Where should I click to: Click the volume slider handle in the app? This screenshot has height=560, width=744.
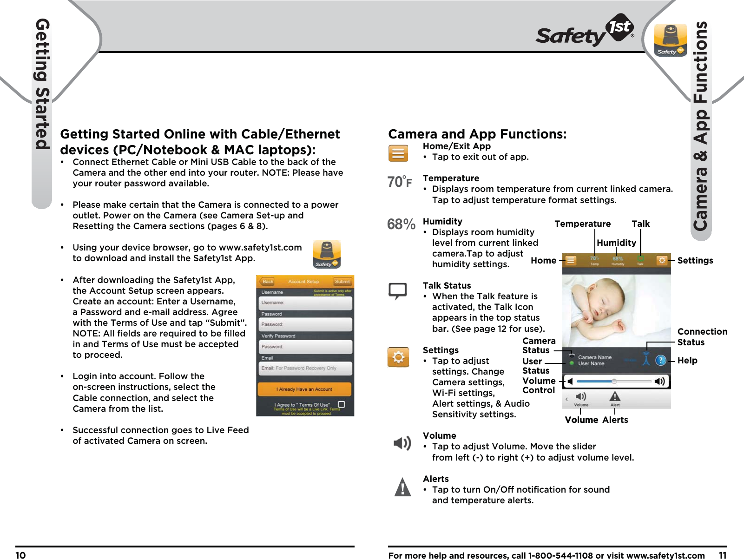pos(614,381)
